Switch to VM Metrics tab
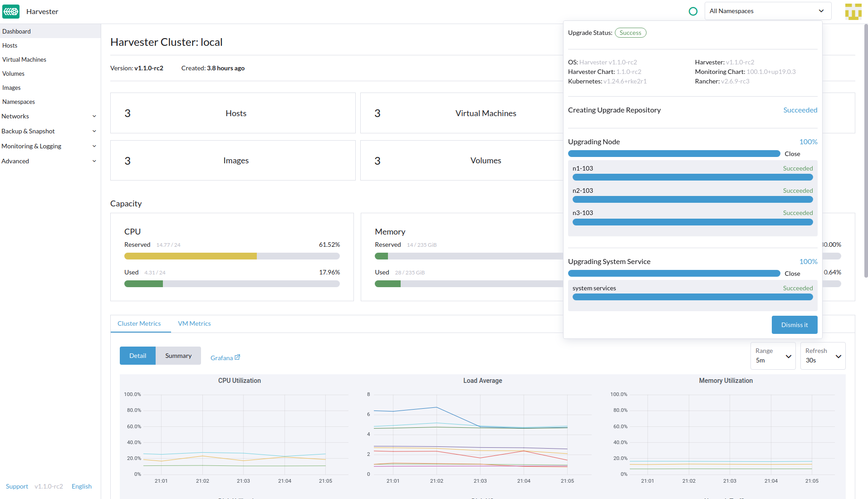The image size is (868, 499). (x=194, y=323)
